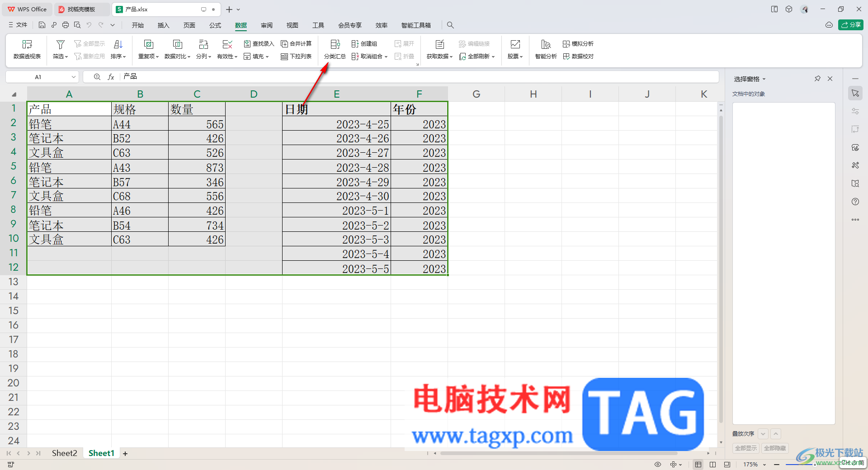Click the selection arrow sidebar icon

coord(855,93)
